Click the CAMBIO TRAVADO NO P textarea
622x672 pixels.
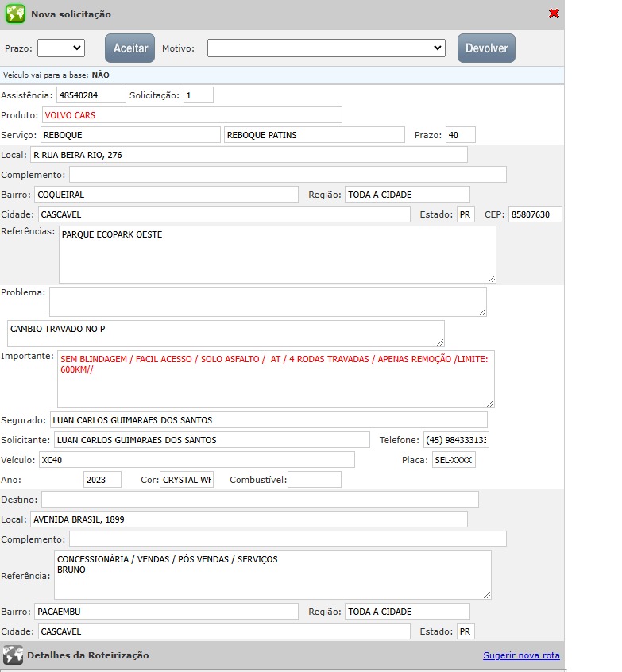point(226,334)
